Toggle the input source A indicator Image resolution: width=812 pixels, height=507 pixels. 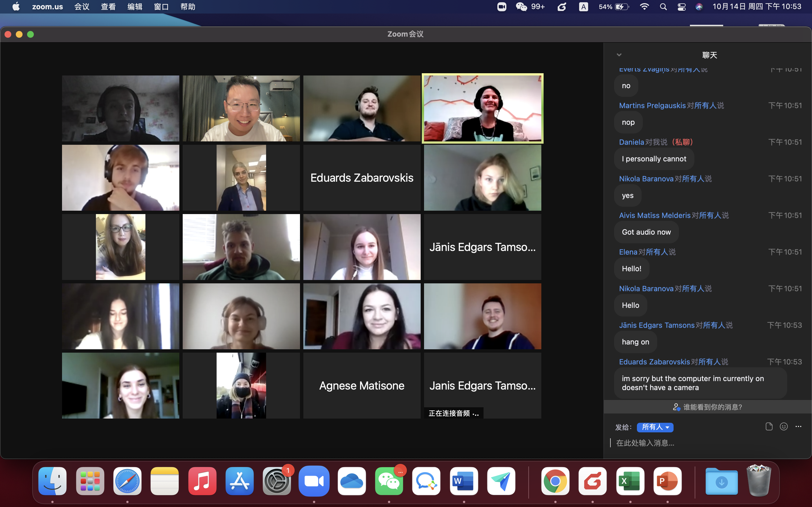click(583, 7)
